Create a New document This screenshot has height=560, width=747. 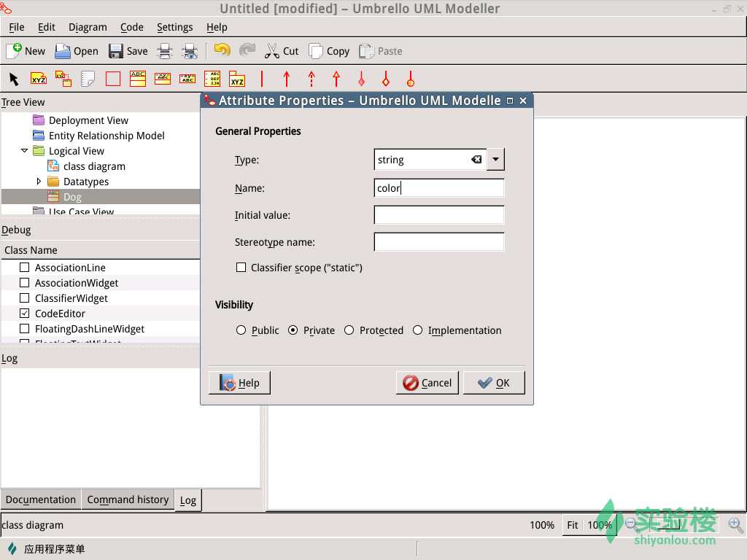pos(26,51)
